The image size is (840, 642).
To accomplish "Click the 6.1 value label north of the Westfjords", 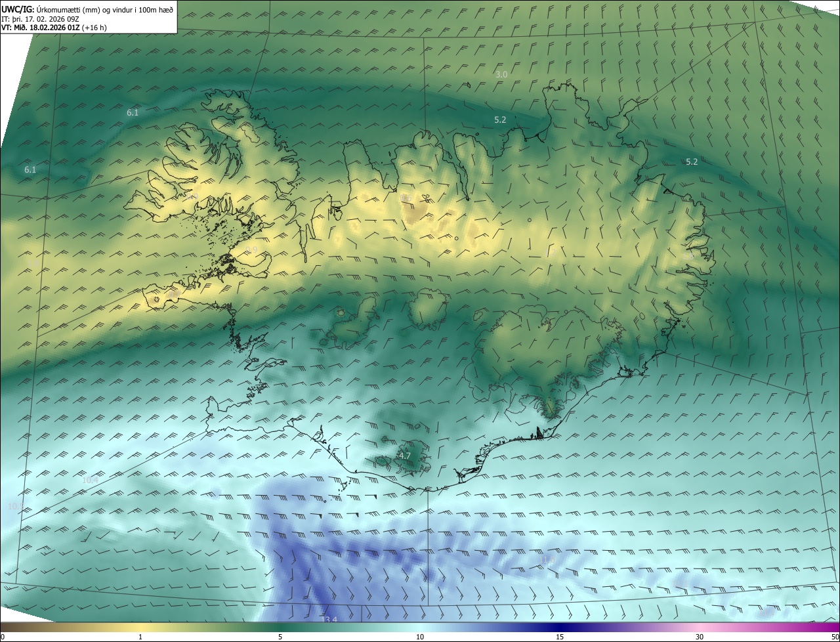I will click(133, 113).
